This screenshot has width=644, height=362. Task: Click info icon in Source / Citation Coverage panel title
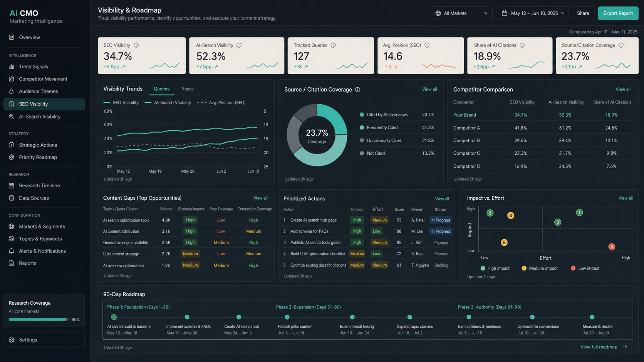click(357, 90)
